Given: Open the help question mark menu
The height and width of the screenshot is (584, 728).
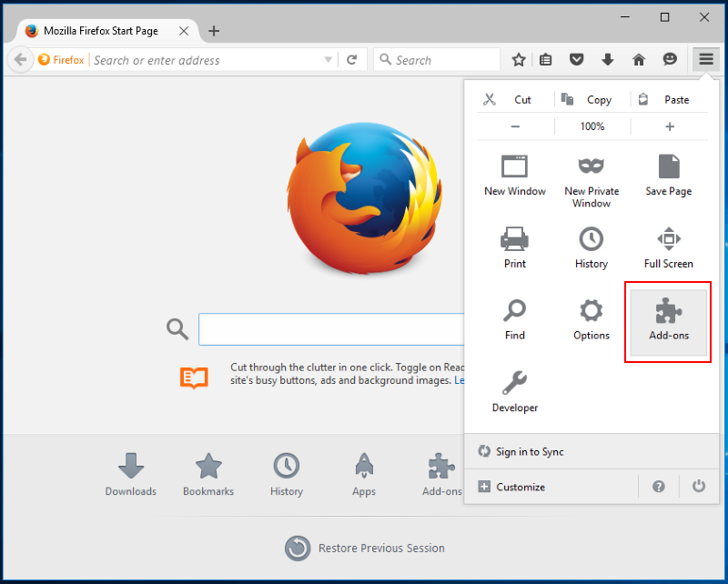Looking at the screenshot, I should [658, 487].
